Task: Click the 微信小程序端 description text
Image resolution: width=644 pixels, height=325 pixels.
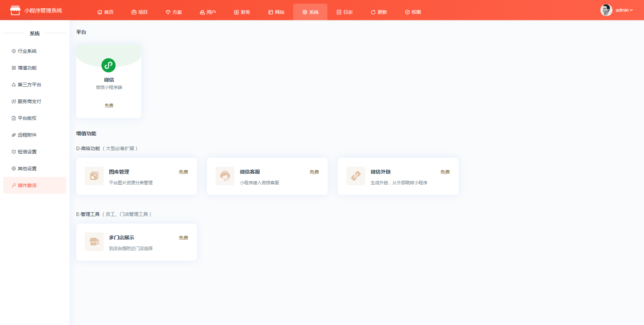Action: (x=109, y=87)
